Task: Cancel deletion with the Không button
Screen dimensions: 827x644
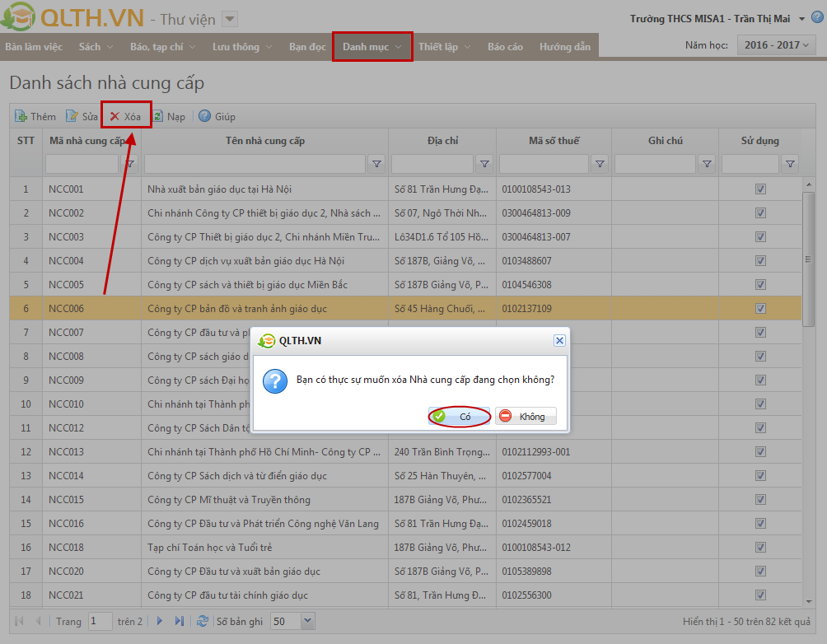Action: click(526, 416)
